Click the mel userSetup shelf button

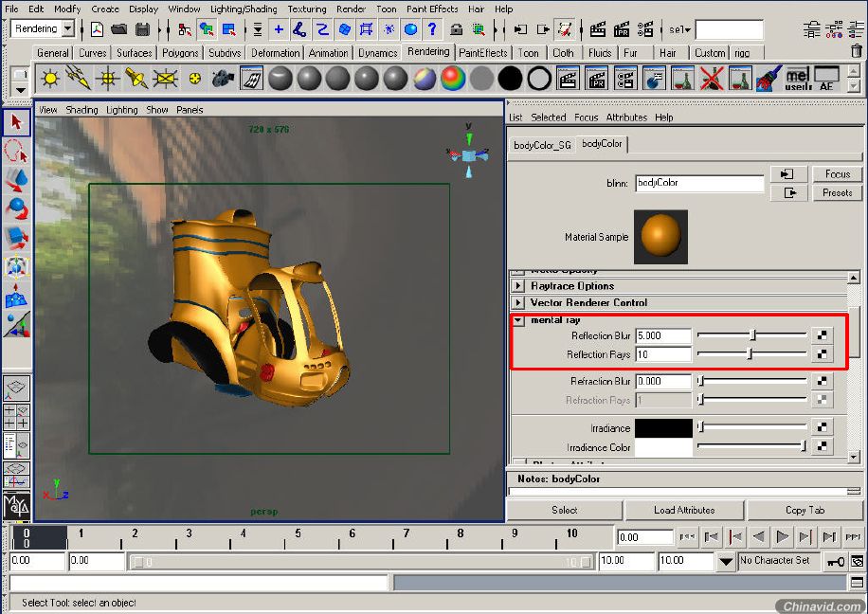(x=798, y=78)
